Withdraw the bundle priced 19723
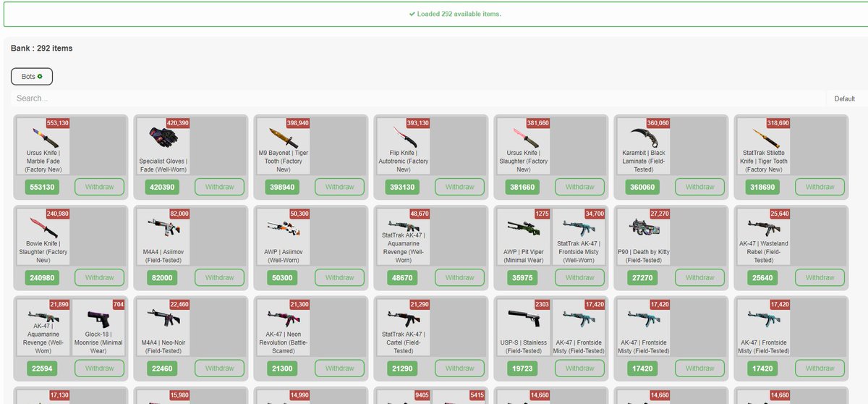This screenshot has width=868, height=404. click(579, 369)
